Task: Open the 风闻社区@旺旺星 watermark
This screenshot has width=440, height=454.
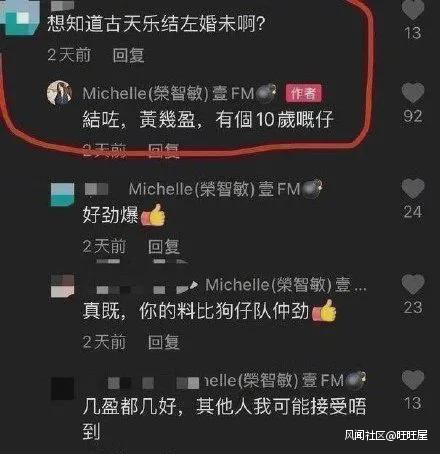Action: [x=386, y=435]
